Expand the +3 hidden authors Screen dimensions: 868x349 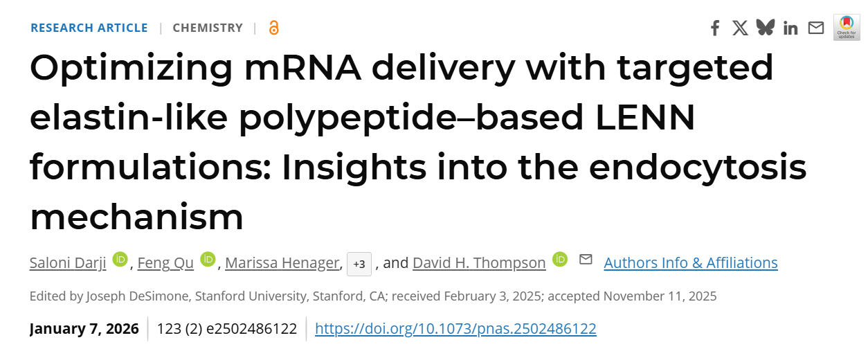point(359,264)
